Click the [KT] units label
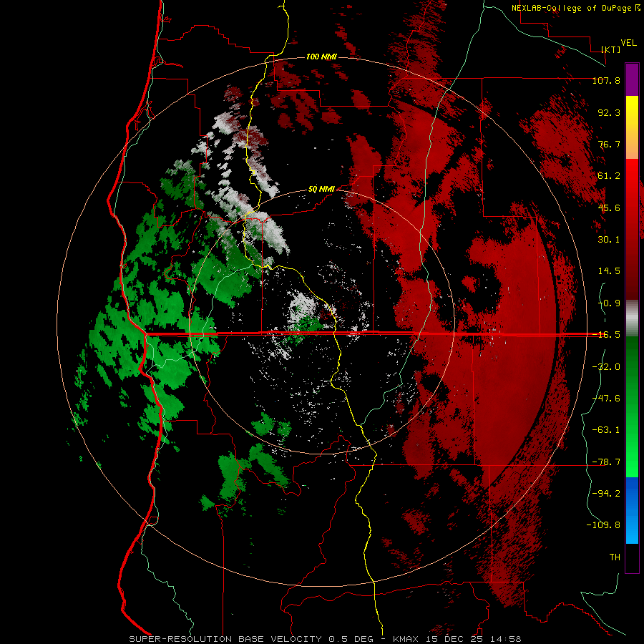This screenshot has height=644, width=644. tap(611, 49)
